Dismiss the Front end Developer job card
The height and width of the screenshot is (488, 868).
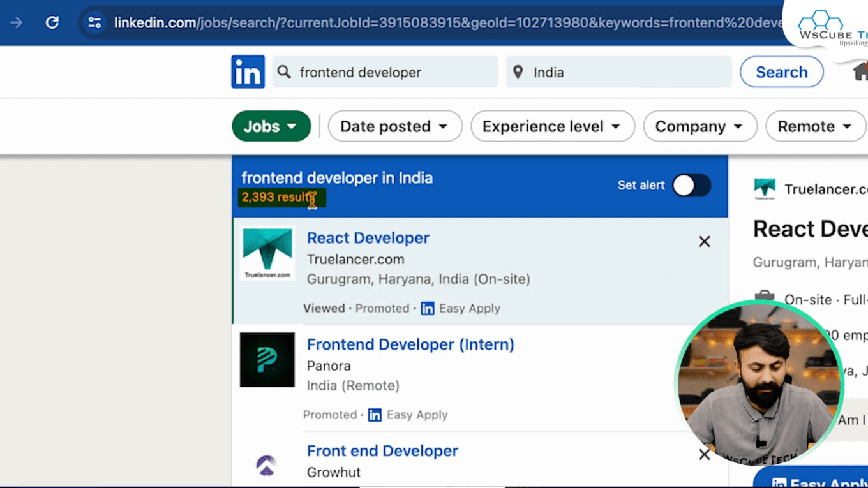(704, 454)
